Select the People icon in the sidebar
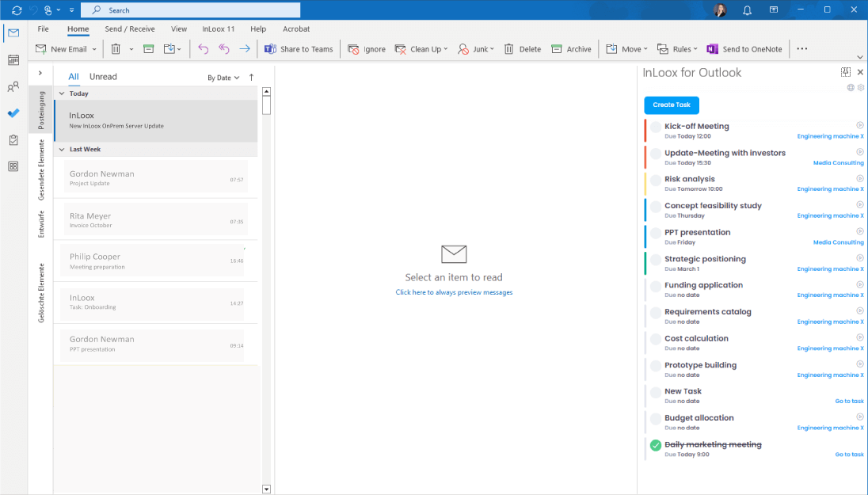868x495 pixels. click(13, 86)
